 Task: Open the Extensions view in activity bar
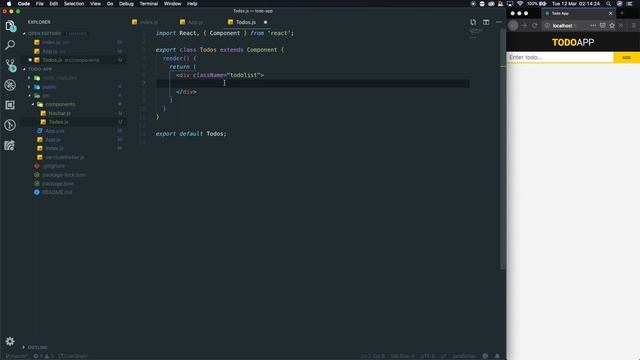click(x=10, y=105)
